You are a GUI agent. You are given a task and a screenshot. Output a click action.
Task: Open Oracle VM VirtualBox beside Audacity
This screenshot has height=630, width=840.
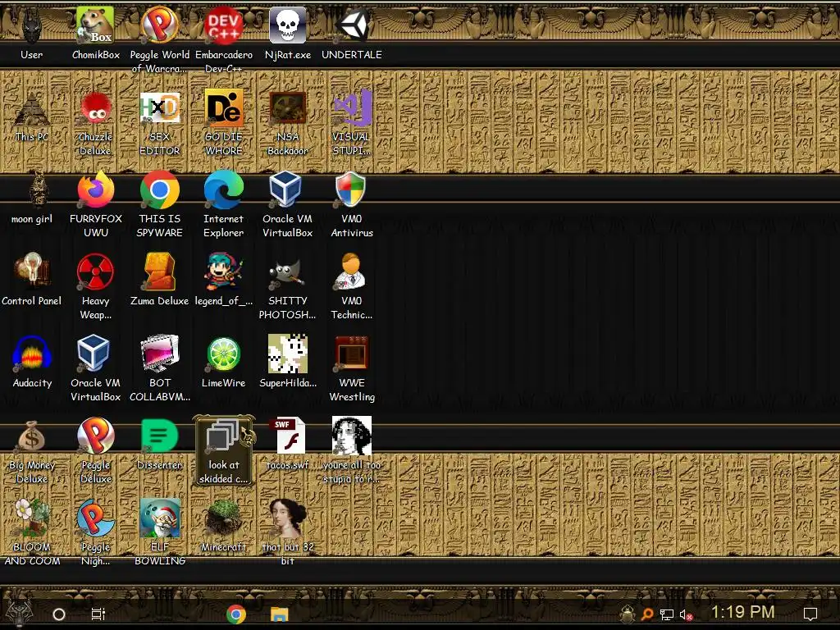pyautogui.click(x=95, y=368)
